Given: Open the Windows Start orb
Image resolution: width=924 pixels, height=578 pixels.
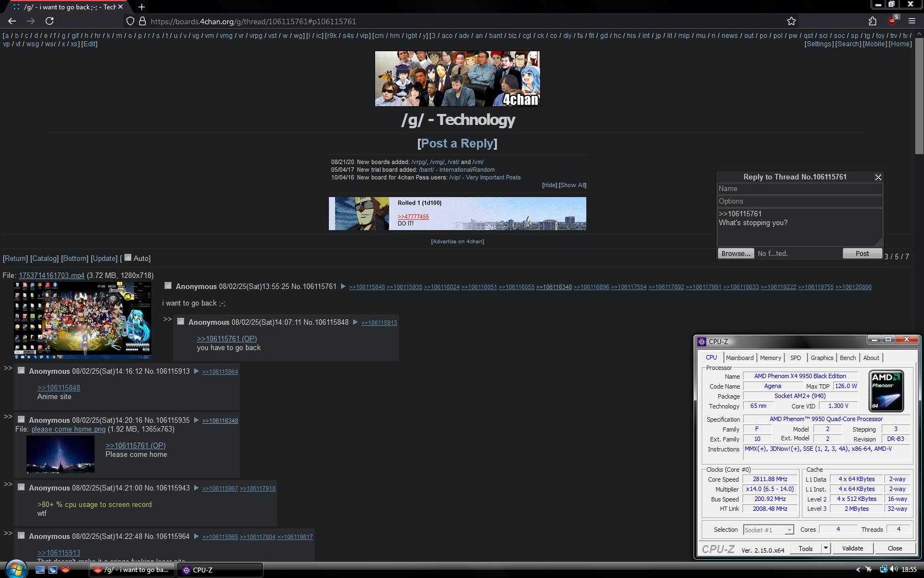Looking at the screenshot, I should pyautogui.click(x=16, y=569).
